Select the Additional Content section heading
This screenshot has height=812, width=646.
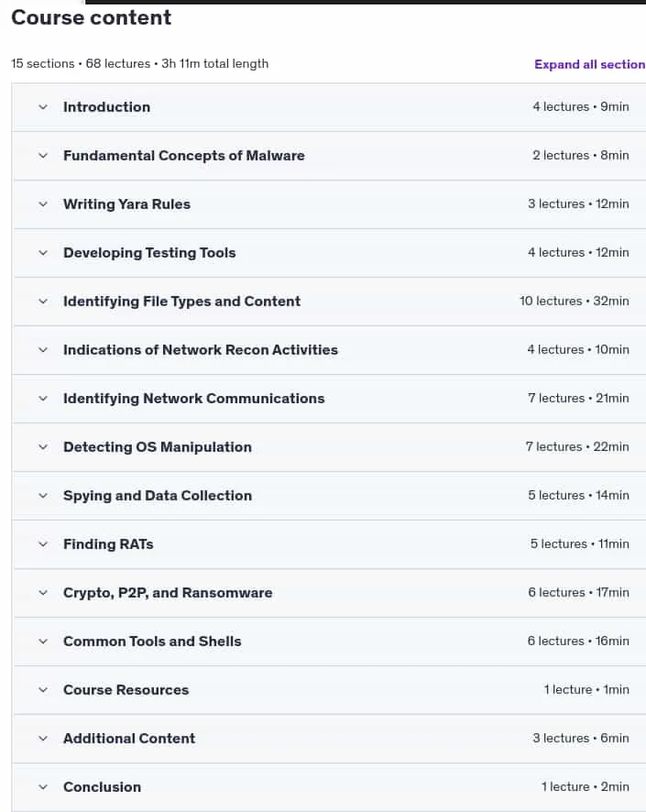coord(129,739)
